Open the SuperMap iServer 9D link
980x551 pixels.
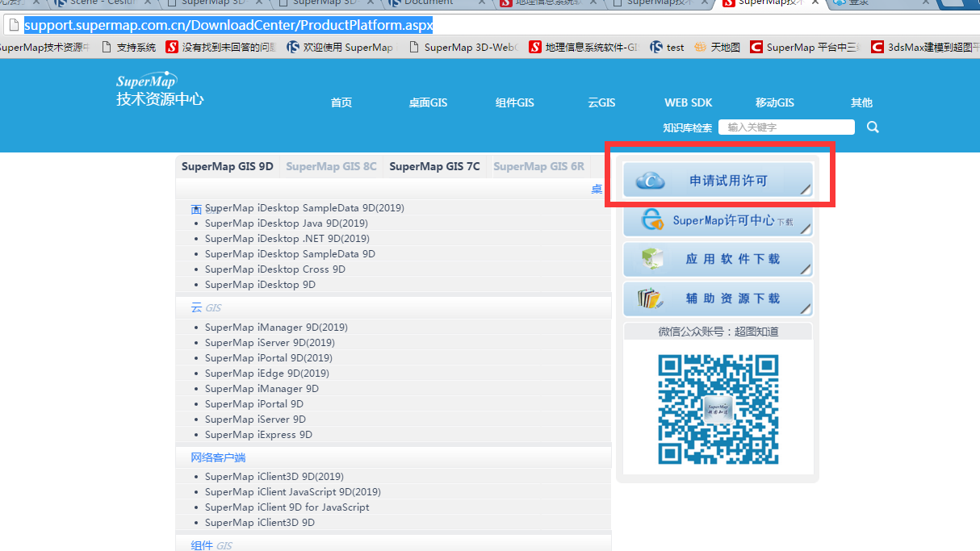(x=255, y=420)
